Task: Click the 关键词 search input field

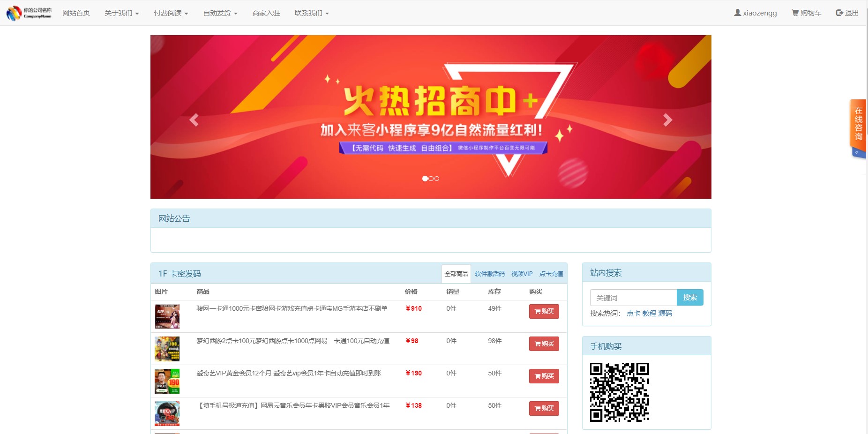Action: (x=633, y=297)
